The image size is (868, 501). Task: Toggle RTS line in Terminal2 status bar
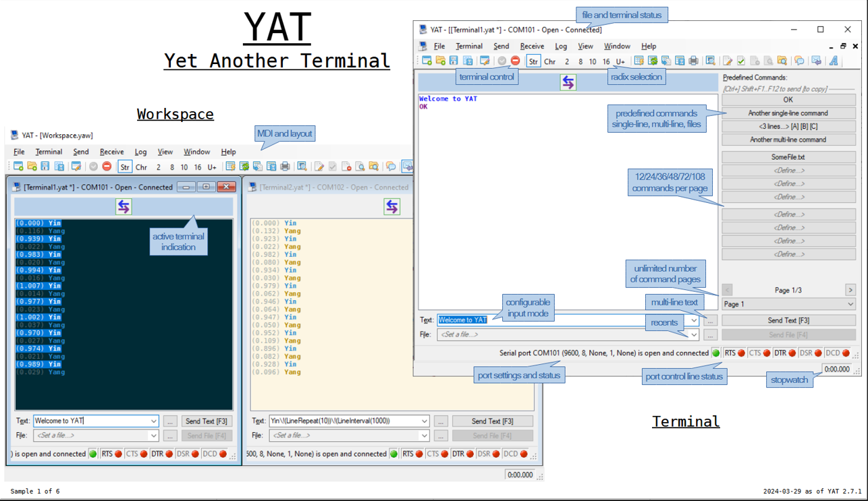tap(413, 454)
